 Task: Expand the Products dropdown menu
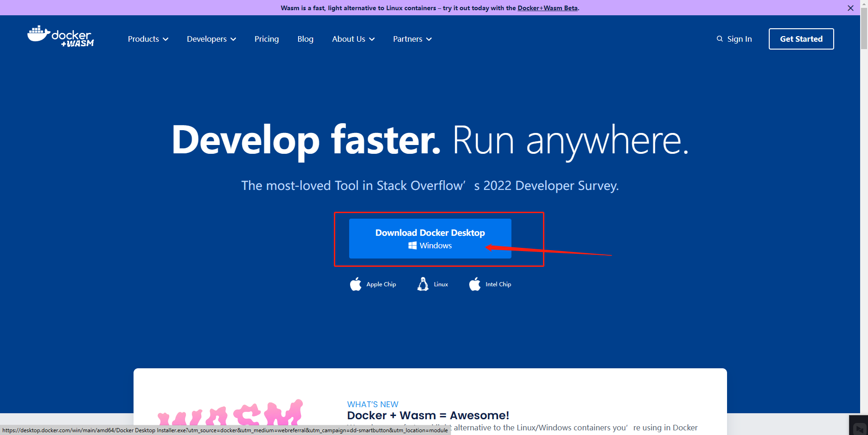pos(148,39)
